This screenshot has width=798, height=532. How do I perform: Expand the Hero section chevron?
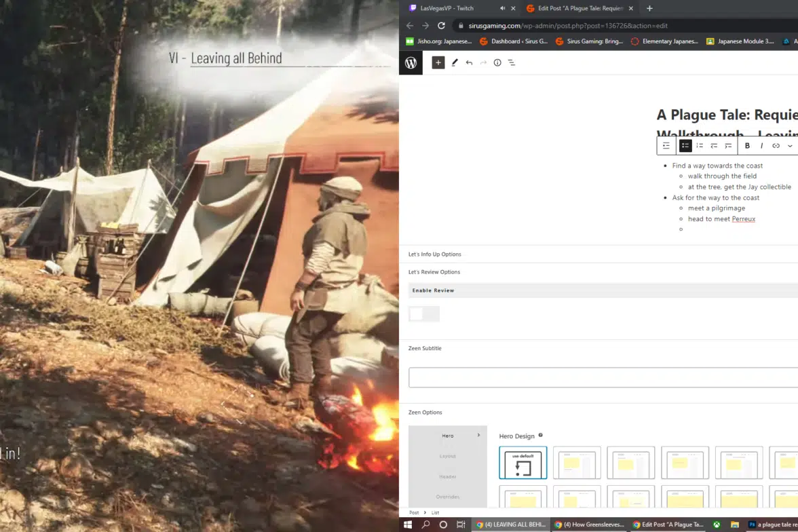(478, 435)
